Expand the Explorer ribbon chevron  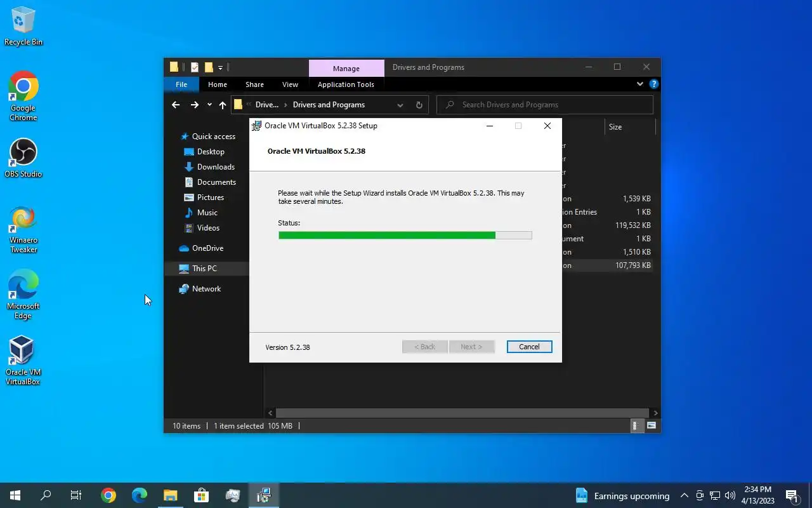point(639,84)
